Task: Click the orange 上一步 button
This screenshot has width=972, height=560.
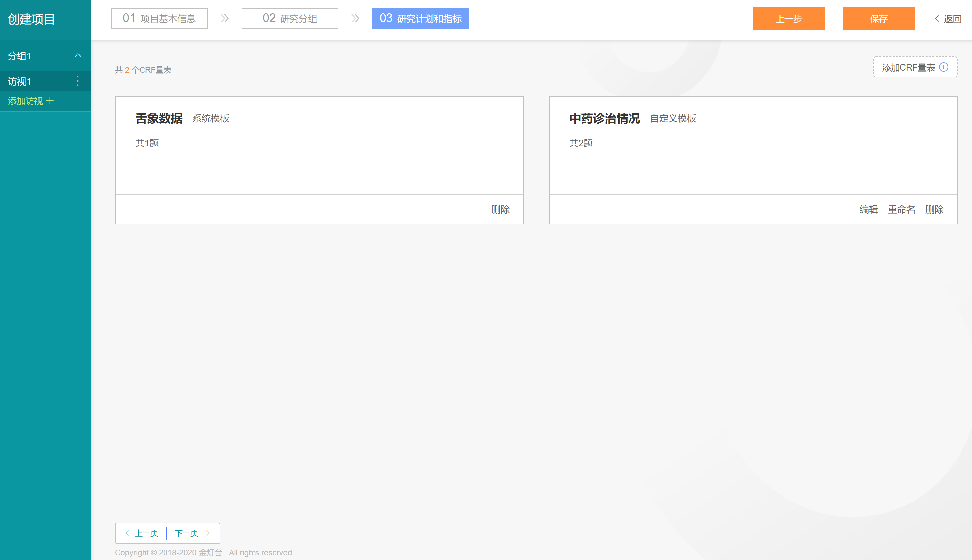Action: pos(788,18)
